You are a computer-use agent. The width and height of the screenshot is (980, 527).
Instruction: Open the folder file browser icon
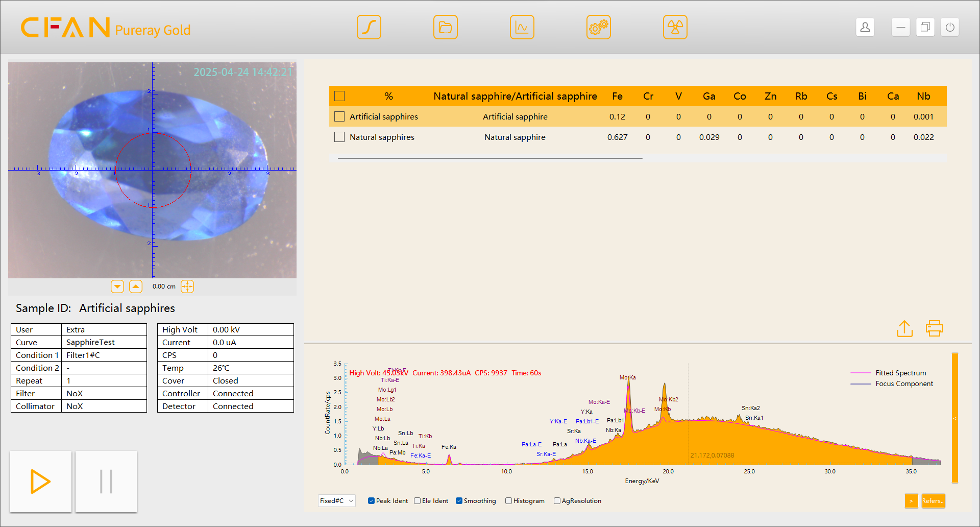(445, 27)
